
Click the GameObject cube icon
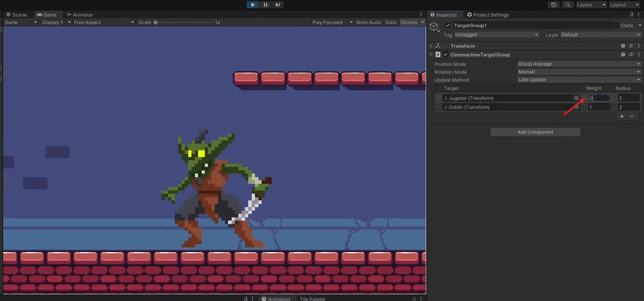[x=434, y=26]
